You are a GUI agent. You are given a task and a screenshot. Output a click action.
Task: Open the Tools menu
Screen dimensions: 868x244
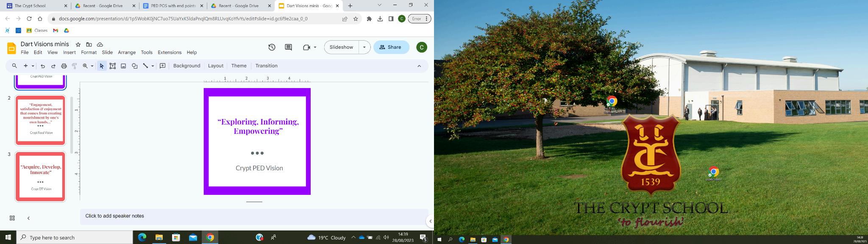(x=147, y=53)
